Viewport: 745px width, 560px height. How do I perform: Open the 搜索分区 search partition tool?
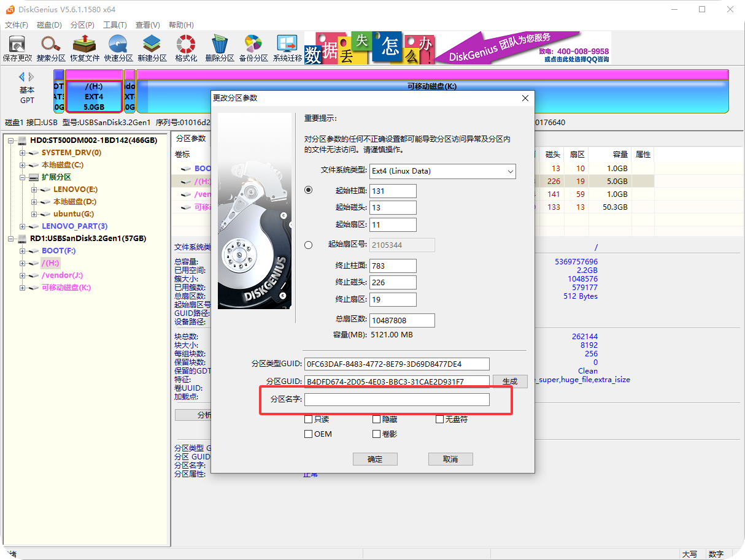pos(51,48)
